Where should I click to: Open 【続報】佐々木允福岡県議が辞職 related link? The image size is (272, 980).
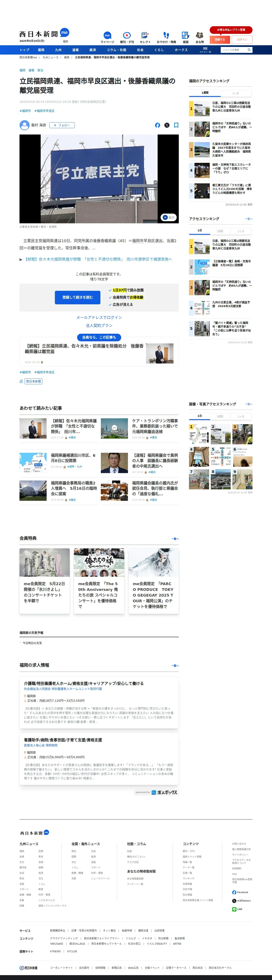(x=98, y=259)
